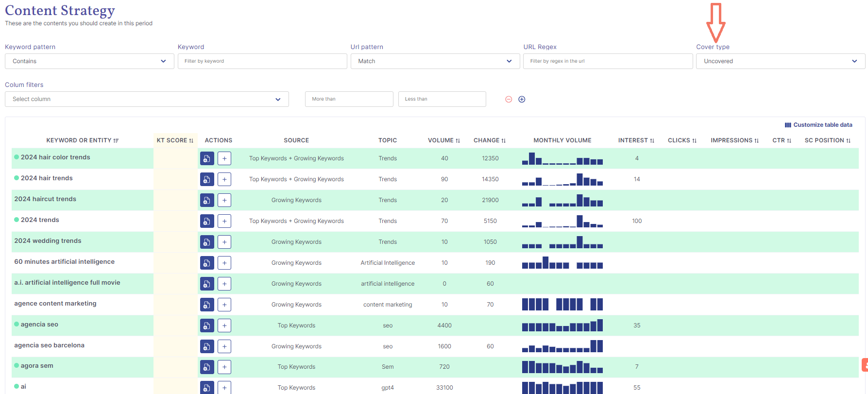Click plus button for 2024 haircut trends

click(224, 200)
